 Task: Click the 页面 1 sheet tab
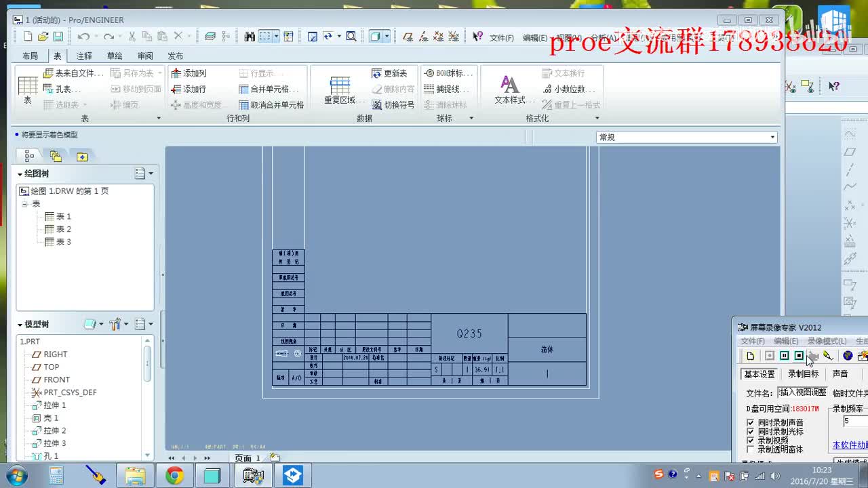248,458
